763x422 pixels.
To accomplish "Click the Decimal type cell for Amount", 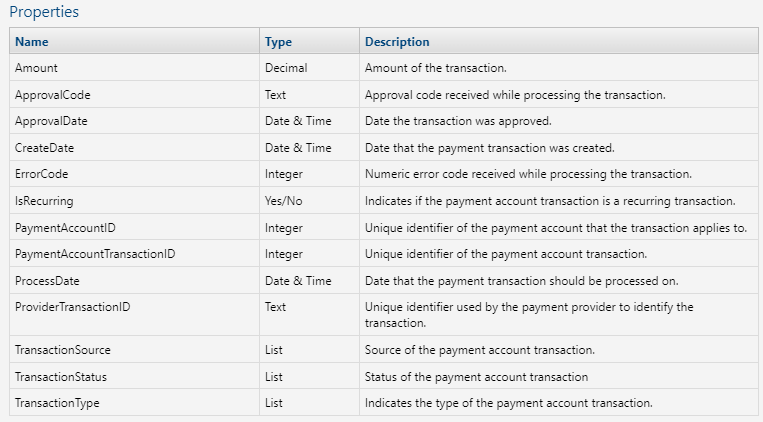I will [286, 68].
